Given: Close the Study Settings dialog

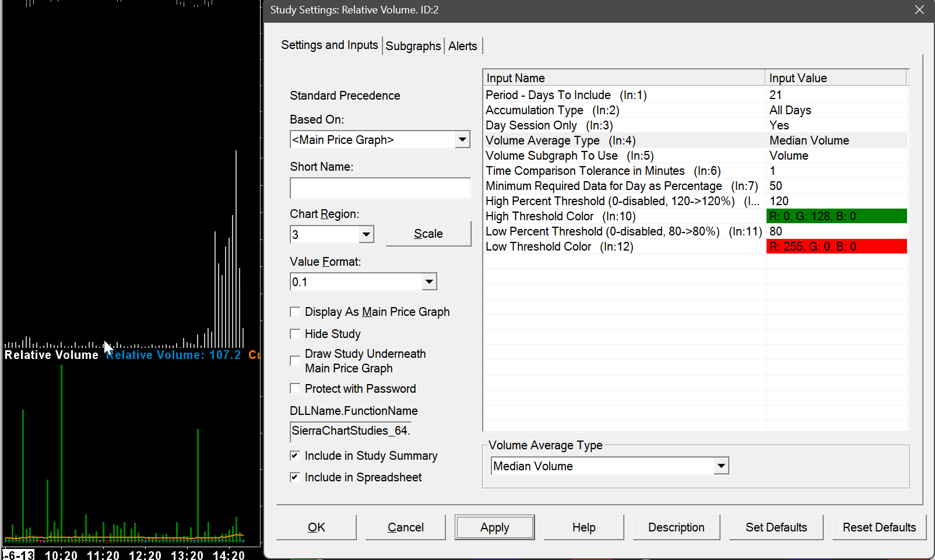Looking at the screenshot, I should point(919,10).
